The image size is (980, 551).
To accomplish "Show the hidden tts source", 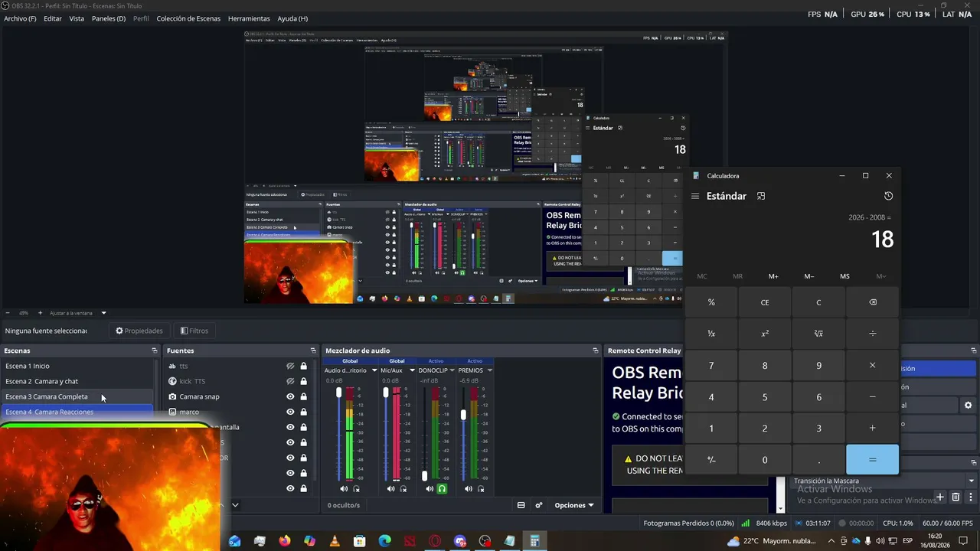I will pos(290,366).
